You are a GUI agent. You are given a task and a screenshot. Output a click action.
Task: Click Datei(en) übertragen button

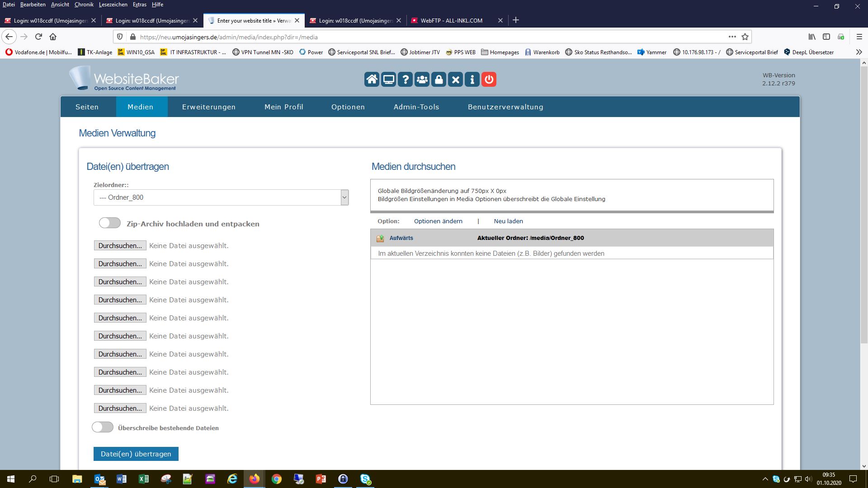tap(136, 454)
